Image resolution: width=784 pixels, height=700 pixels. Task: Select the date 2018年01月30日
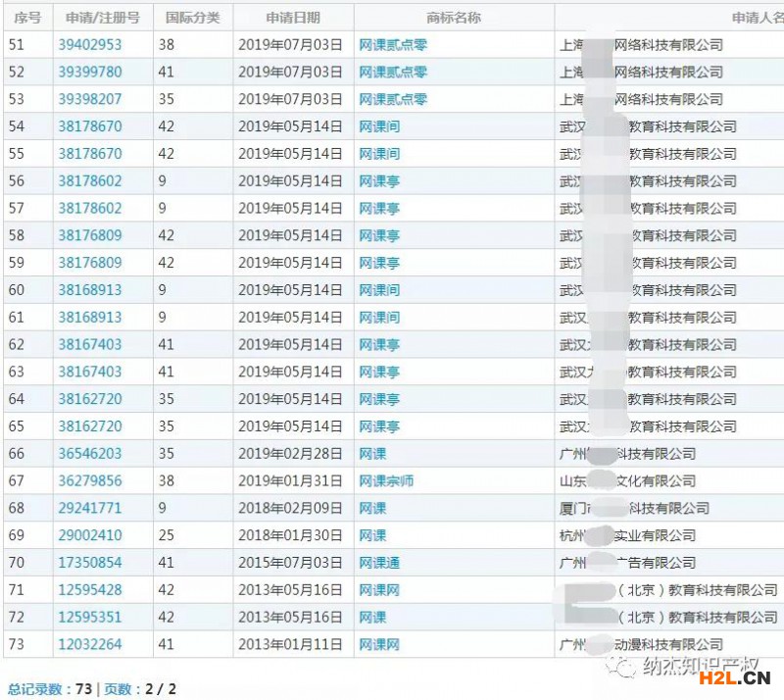tap(290, 535)
